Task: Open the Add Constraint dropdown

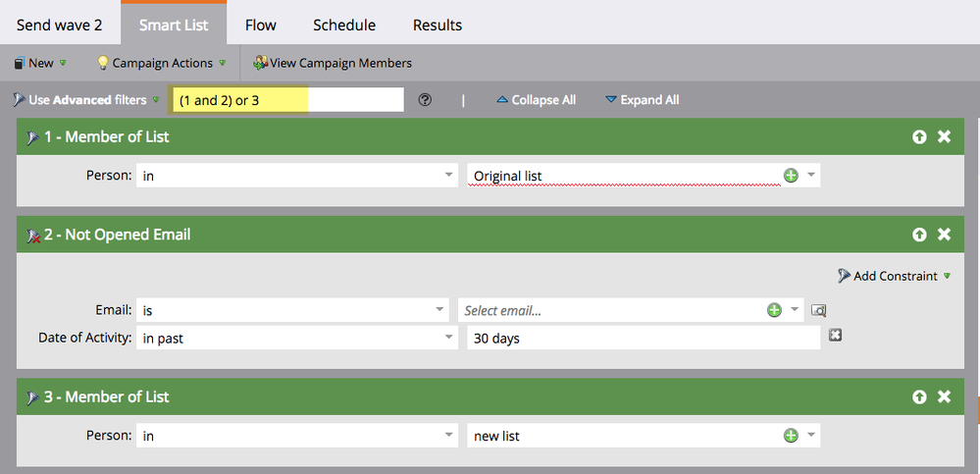Action: (x=894, y=276)
